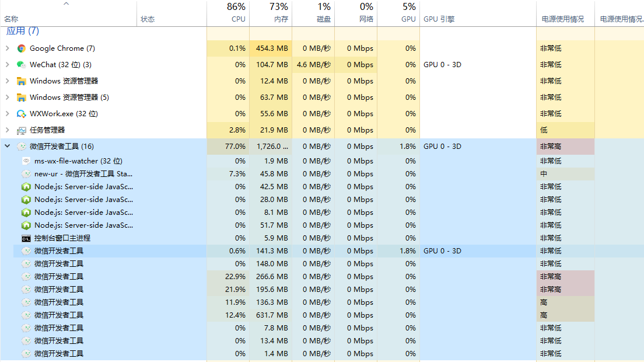Click the 中 power usage cell
The image size is (644, 362).
[566, 174]
